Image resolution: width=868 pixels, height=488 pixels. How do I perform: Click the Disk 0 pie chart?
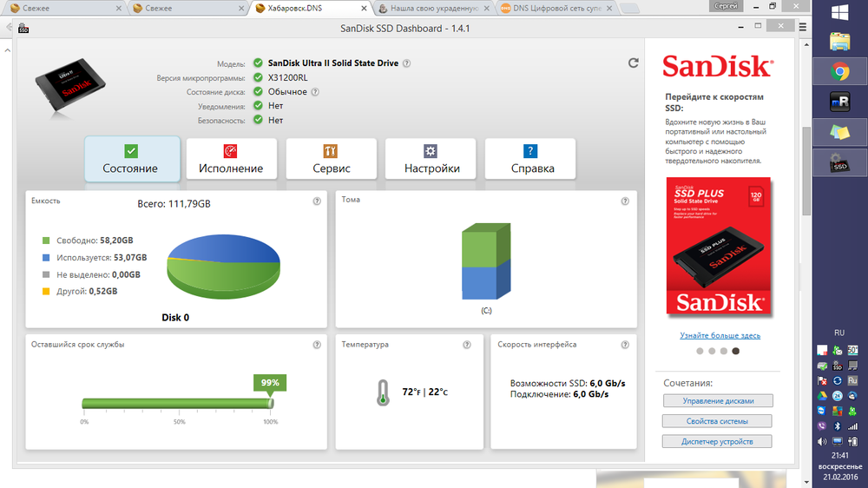tap(224, 266)
